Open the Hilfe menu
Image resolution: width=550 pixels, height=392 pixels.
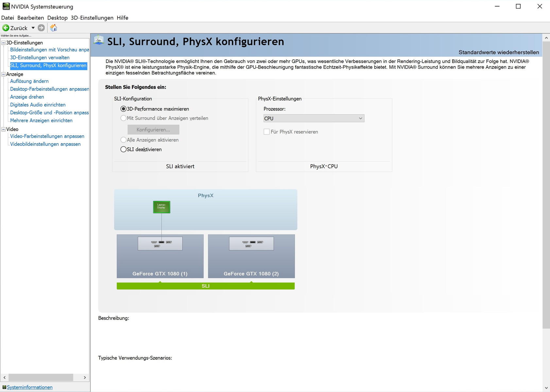tap(122, 18)
